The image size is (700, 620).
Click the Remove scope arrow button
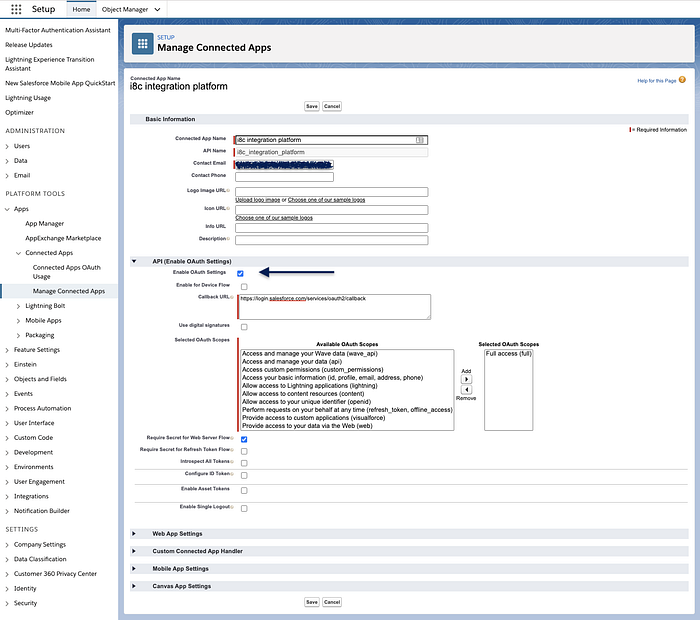[x=466, y=389]
